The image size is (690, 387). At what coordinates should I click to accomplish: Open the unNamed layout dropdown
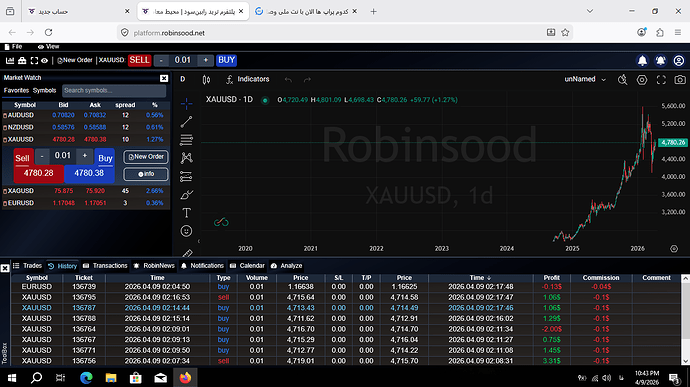[x=585, y=80]
